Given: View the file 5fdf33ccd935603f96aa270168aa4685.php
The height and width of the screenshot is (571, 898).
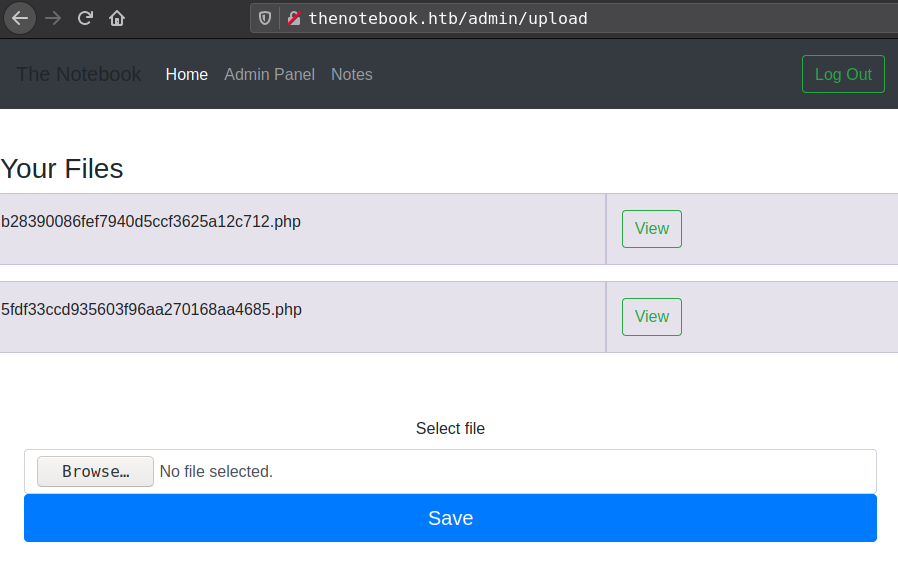Looking at the screenshot, I should point(651,317).
